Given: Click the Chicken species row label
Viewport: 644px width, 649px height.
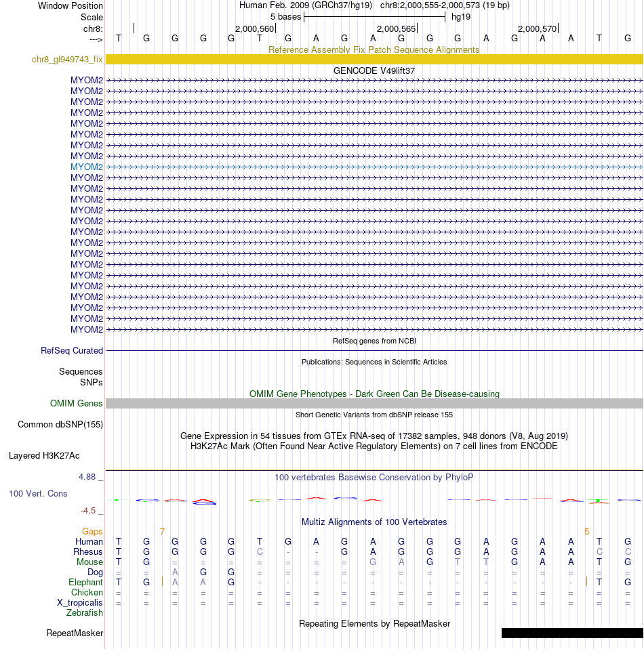Looking at the screenshot, I should point(87,593).
